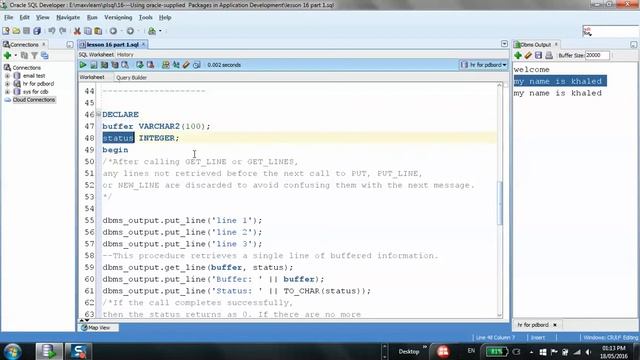Click the Clear eraser icon in worksheet toolbar

pos(186,65)
